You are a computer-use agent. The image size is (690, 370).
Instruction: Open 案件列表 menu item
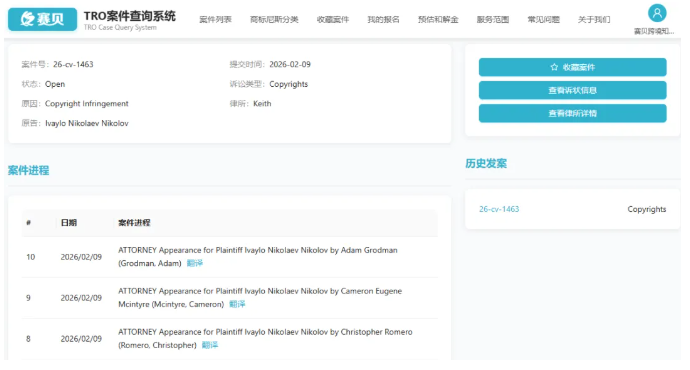pos(215,19)
